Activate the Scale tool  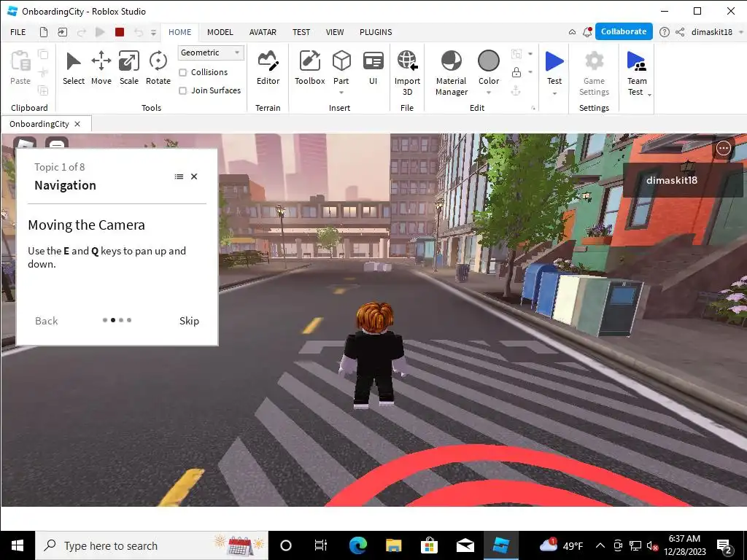pos(129,68)
